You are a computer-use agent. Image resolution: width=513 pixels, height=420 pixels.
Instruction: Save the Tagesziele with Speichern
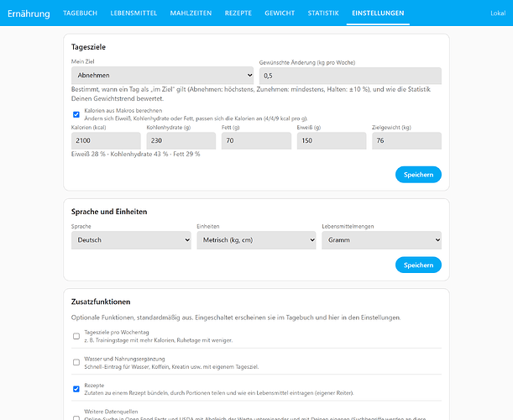point(418,175)
